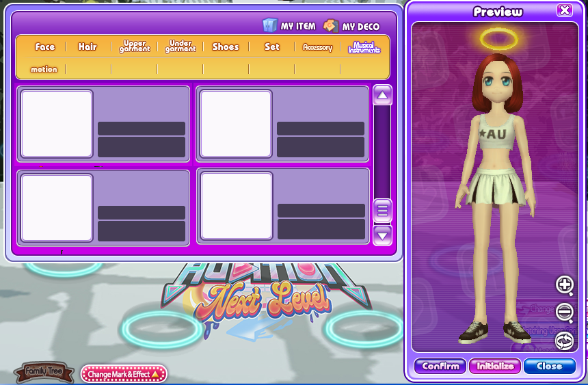Image resolution: width=588 pixels, height=385 pixels.
Task: Select the Face category tab
Action: [44, 47]
